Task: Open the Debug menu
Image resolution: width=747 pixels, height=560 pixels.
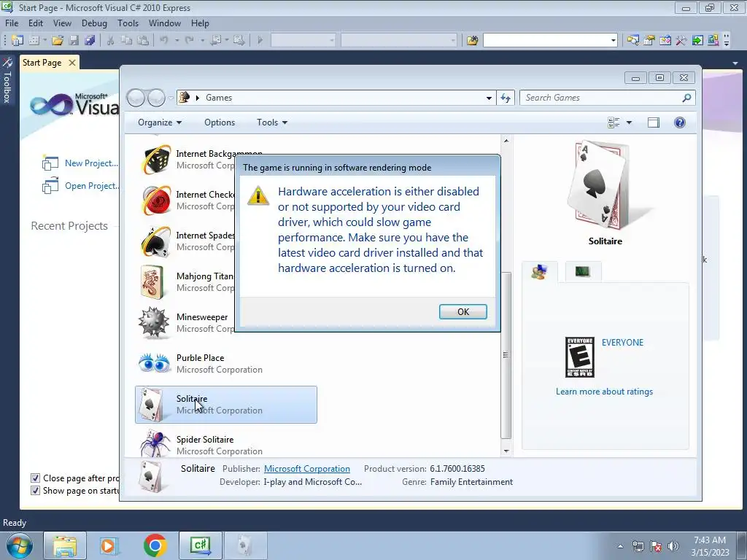Action: click(94, 23)
